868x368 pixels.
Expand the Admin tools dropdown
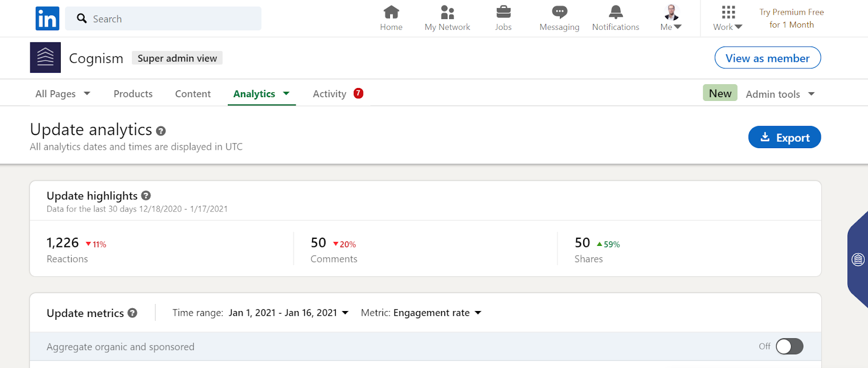click(780, 94)
